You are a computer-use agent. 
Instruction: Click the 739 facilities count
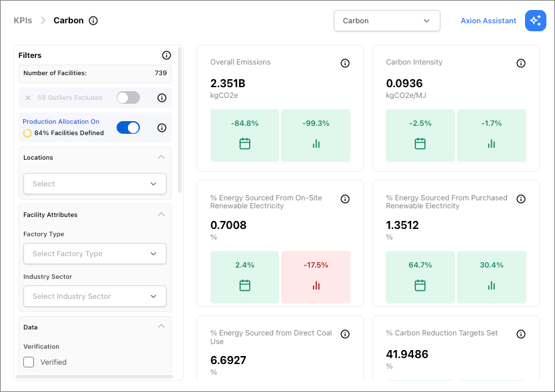(x=161, y=73)
